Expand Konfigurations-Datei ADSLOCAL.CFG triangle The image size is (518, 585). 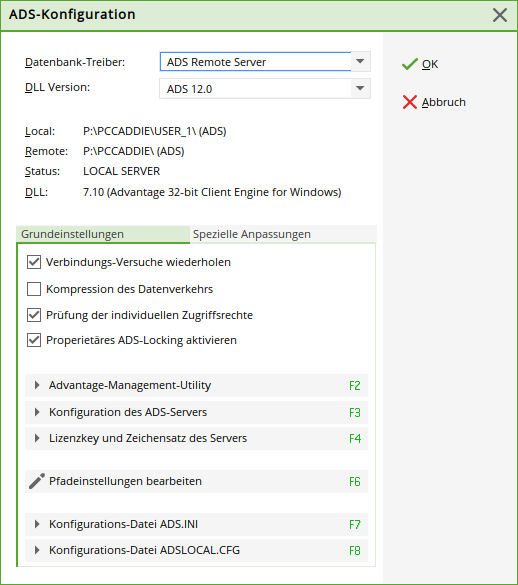pos(37,550)
